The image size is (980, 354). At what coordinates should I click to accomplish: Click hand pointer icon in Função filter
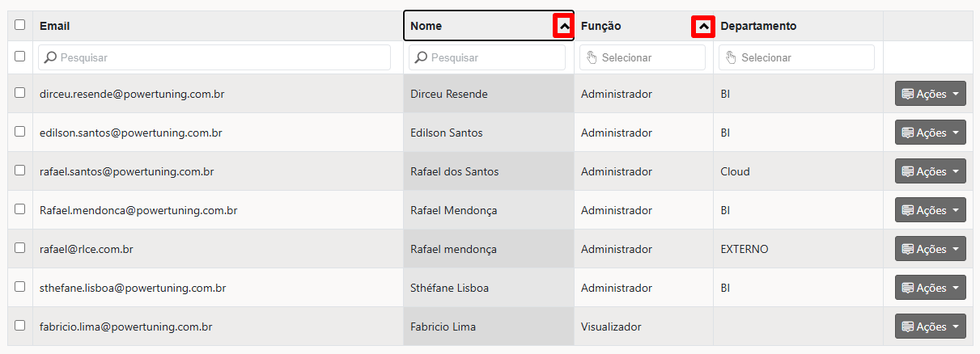(591, 57)
